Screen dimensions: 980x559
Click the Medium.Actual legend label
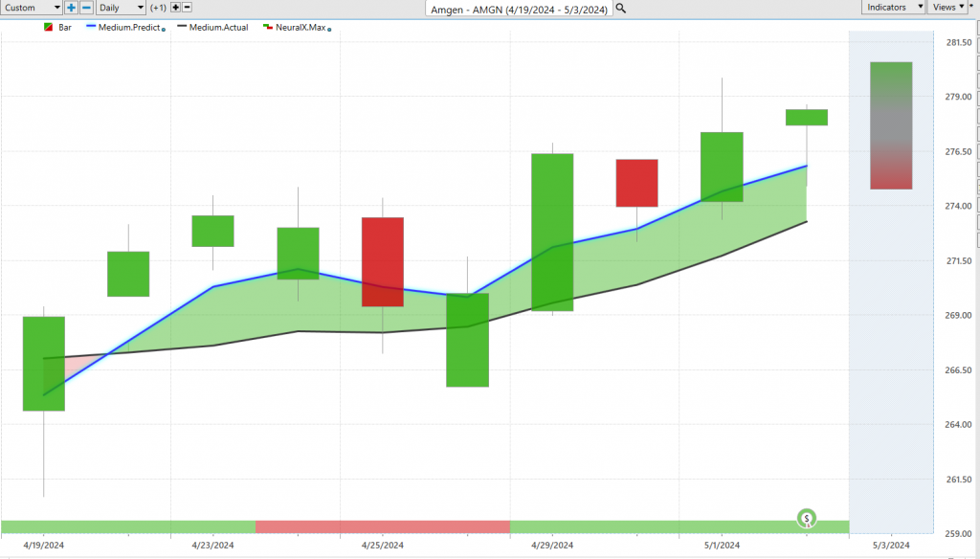pyautogui.click(x=219, y=28)
